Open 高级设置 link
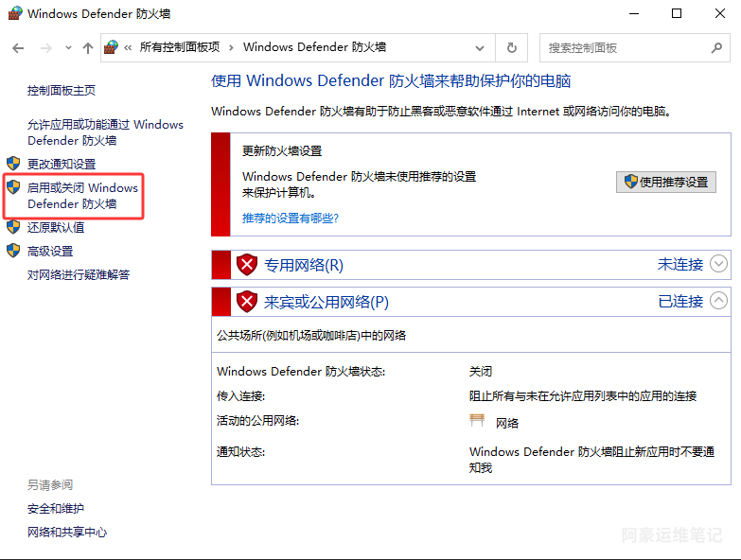 click(x=50, y=252)
